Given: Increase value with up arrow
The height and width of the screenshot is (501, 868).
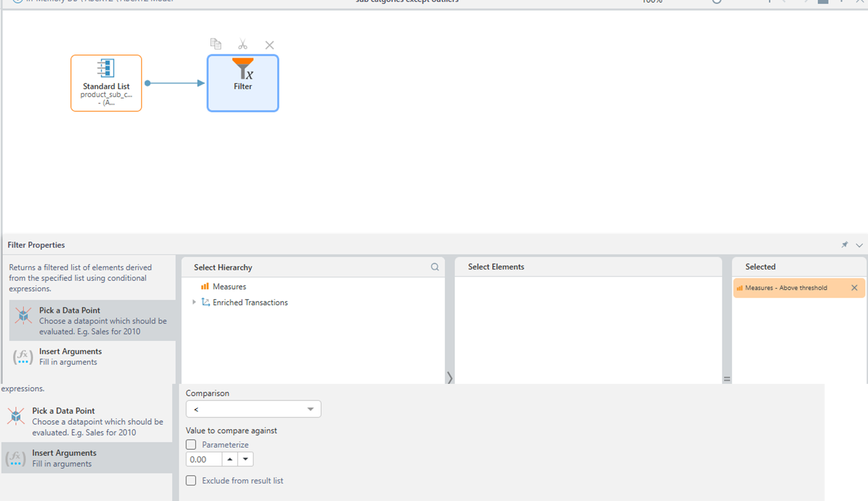Looking at the screenshot, I should coord(230,459).
